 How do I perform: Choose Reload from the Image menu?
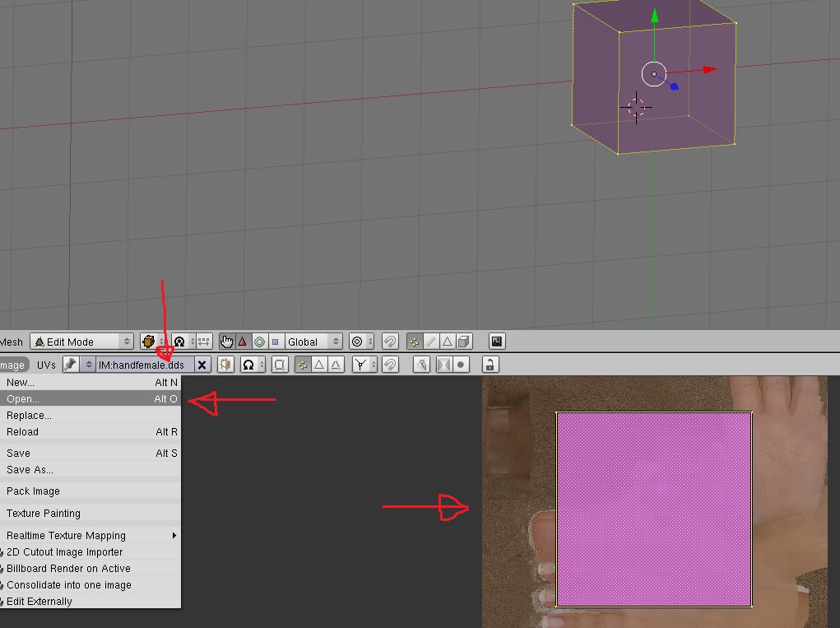click(90, 431)
